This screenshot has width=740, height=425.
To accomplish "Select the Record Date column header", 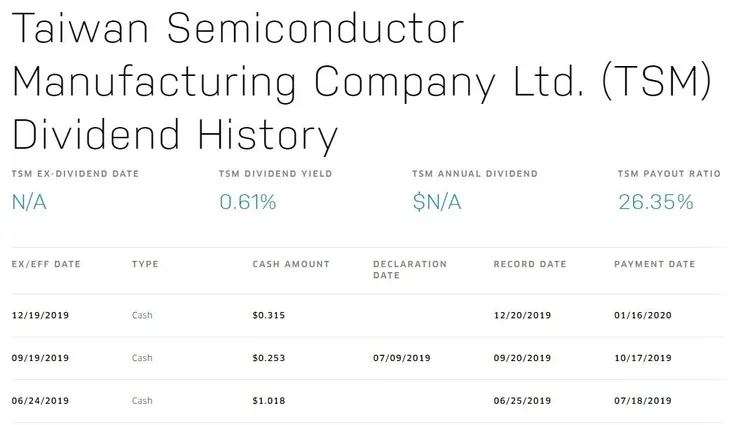I will 530,265.
